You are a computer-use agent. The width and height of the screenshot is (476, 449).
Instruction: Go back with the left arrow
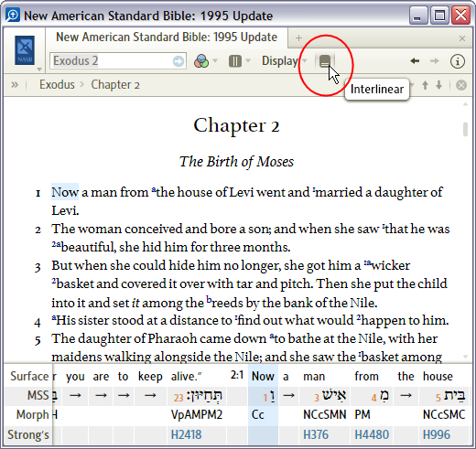coord(415,61)
